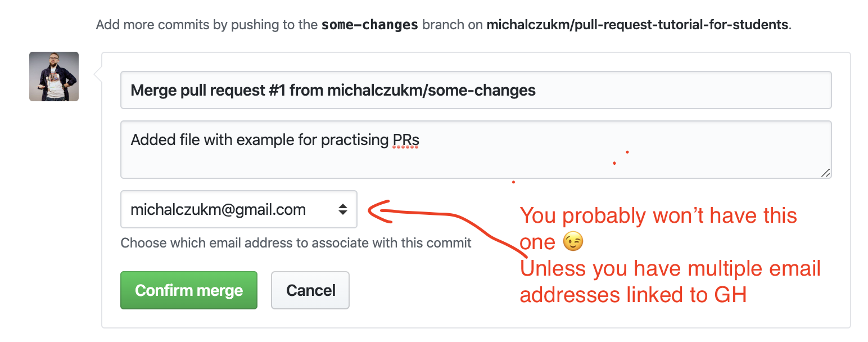Click the michalczukm/pull-request-tutorial-for-students repository name

click(637, 25)
